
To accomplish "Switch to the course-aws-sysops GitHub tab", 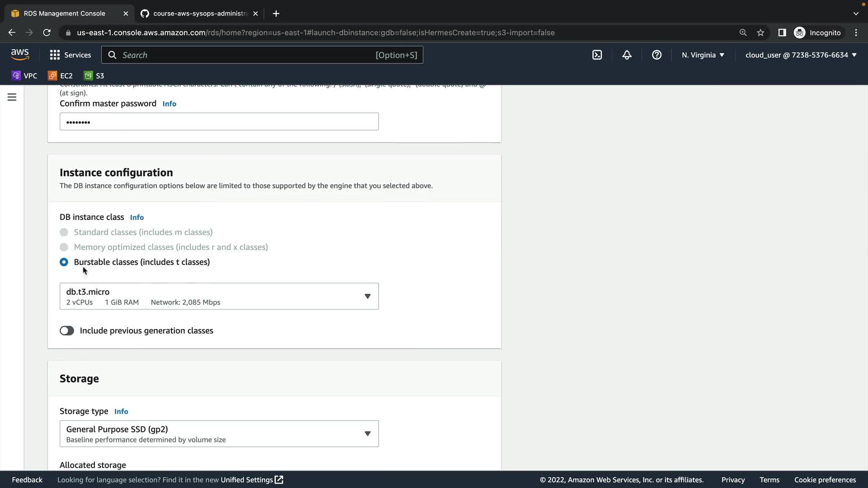I will coord(199,14).
